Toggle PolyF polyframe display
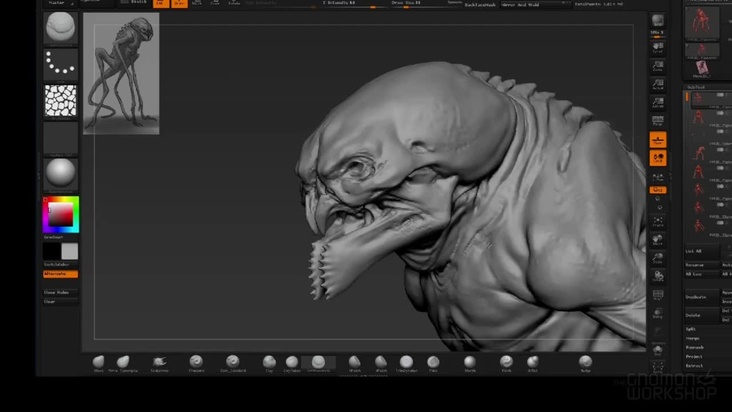732x412 pixels. pyautogui.click(x=658, y=295)
